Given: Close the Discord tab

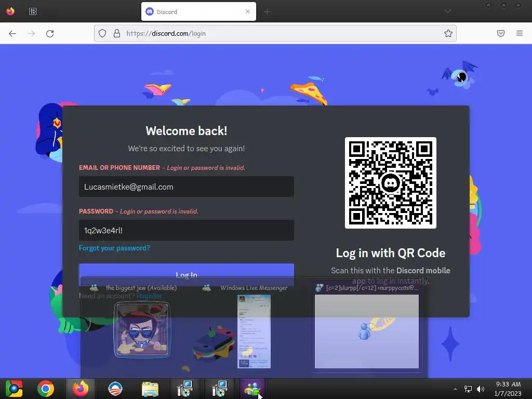Looking at the screenshot, I should pos(248,11).
